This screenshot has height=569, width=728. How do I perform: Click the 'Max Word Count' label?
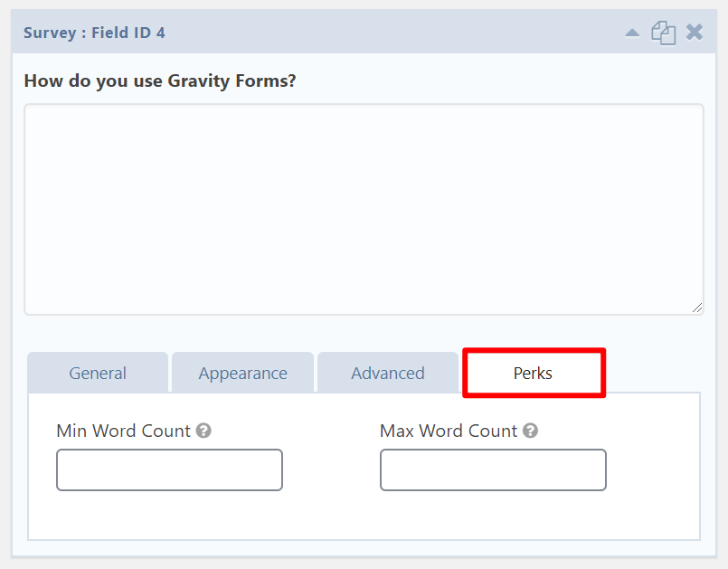tap(449, 431)
